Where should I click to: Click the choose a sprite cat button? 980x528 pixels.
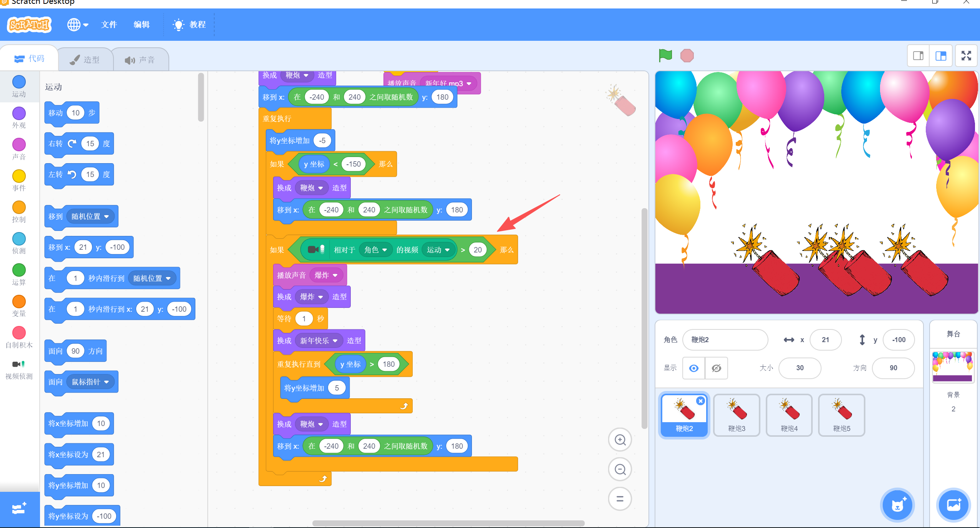(897, 505)
